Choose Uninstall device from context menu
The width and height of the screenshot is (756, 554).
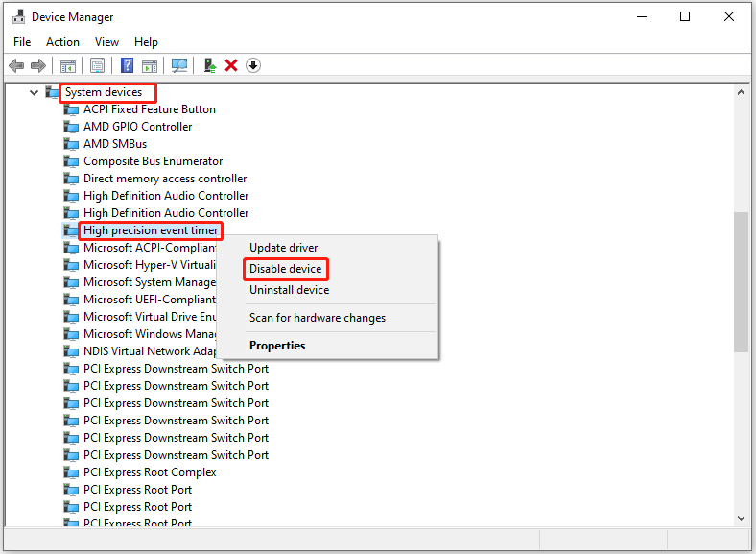(290, 290)
